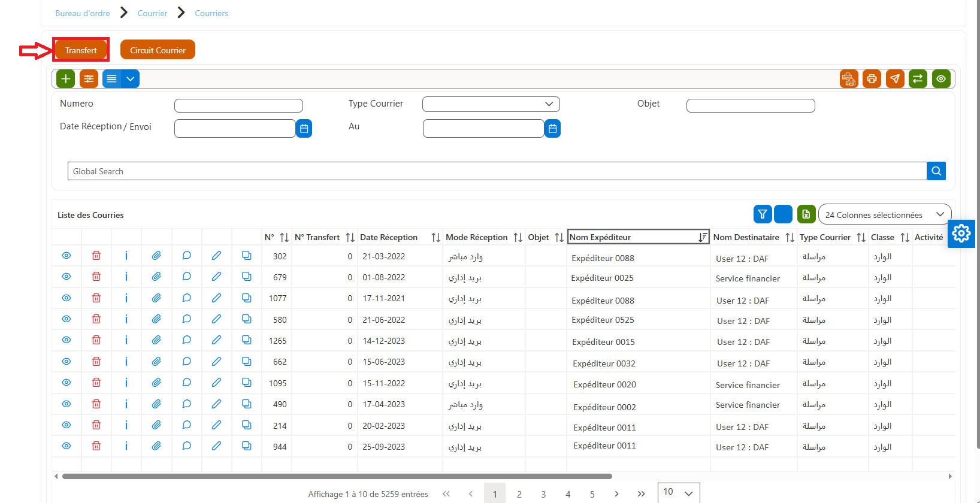Viewport: 980px width, 503px height.
Task: Click the green transfer arrows icon
Action: tap(918, 79)
